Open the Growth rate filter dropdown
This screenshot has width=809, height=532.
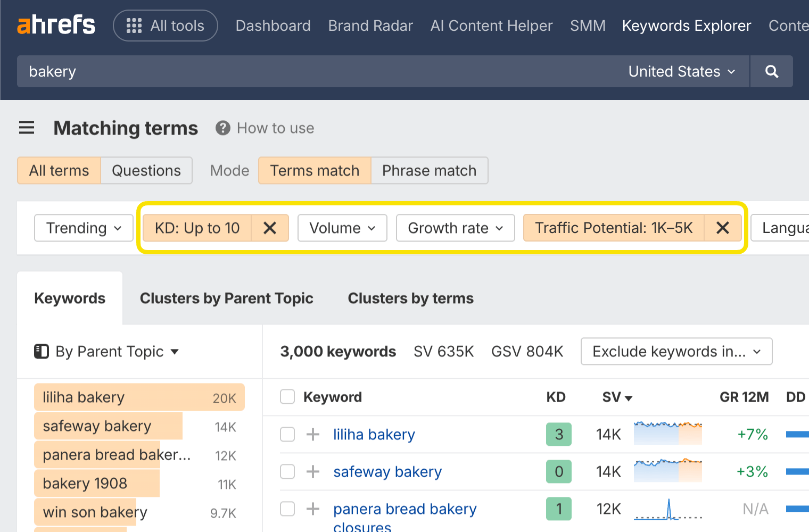(x=455, y=228)
